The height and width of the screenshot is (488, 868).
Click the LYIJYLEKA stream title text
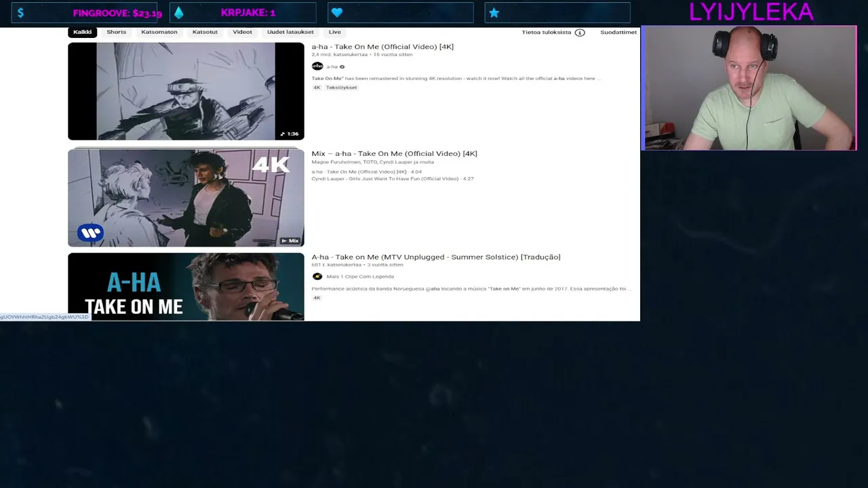coord(751,12)
